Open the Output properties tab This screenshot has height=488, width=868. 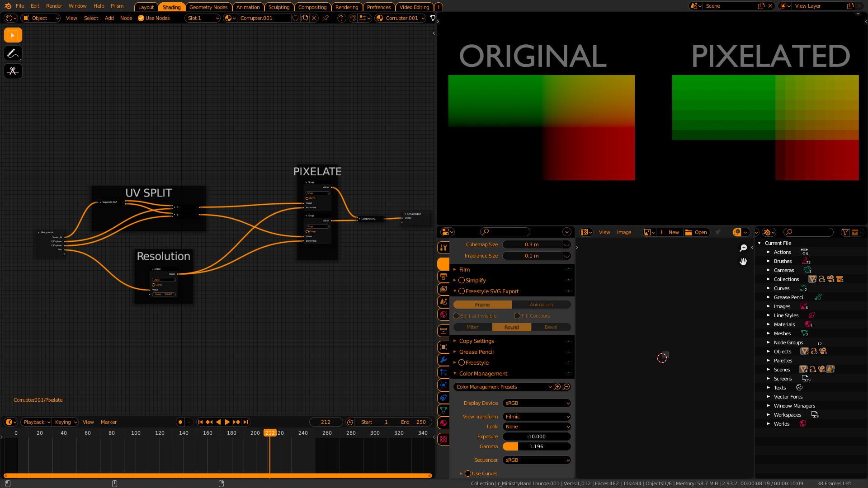click(443, 277)
